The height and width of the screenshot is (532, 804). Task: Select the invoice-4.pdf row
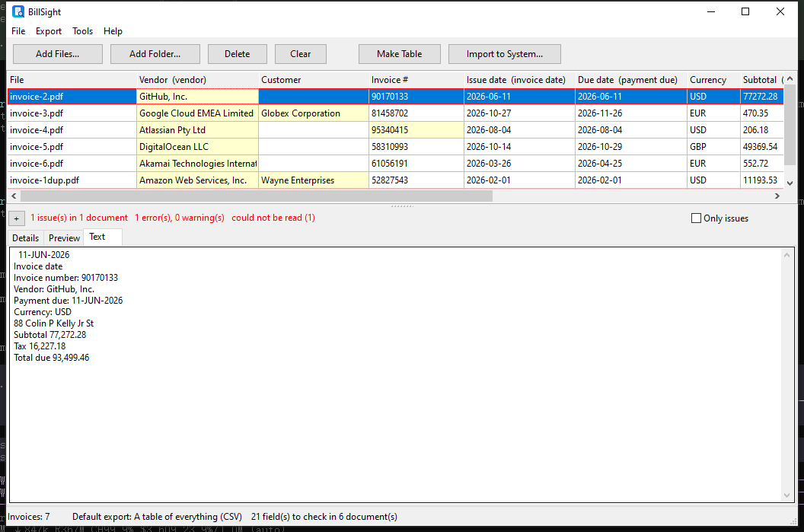[395, 130]
